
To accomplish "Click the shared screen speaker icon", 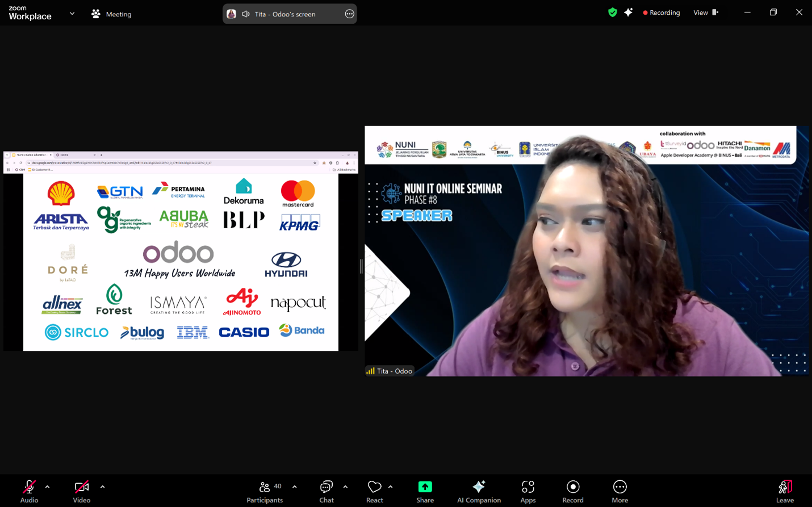I will 246,14.
